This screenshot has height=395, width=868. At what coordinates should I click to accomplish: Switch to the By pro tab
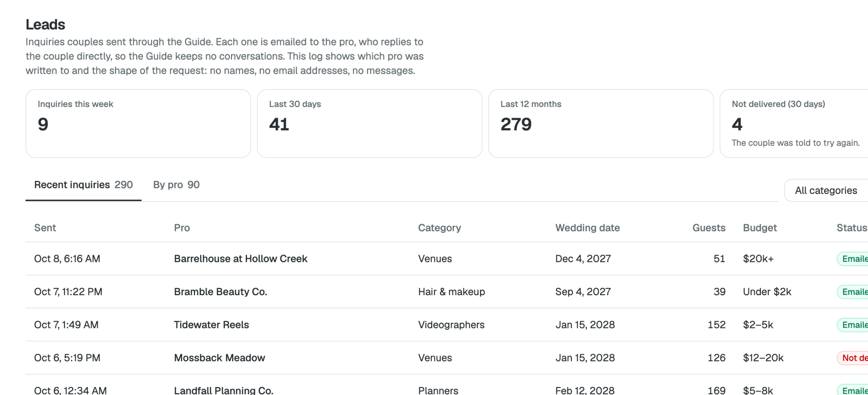point(176,185)
